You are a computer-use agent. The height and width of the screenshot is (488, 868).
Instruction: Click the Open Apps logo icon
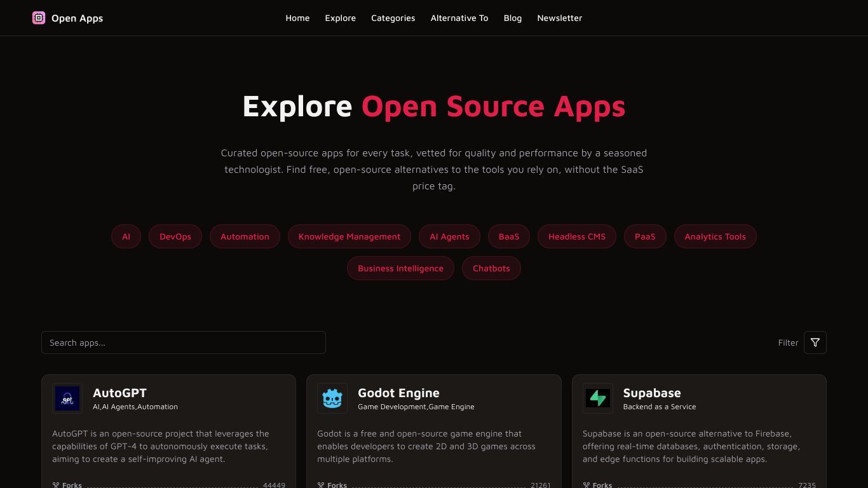point(39,18)
